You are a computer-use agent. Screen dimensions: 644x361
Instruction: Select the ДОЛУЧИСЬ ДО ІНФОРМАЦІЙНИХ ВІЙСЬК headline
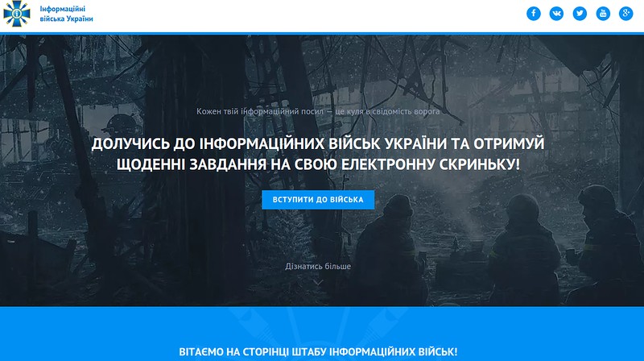[318, 154]
